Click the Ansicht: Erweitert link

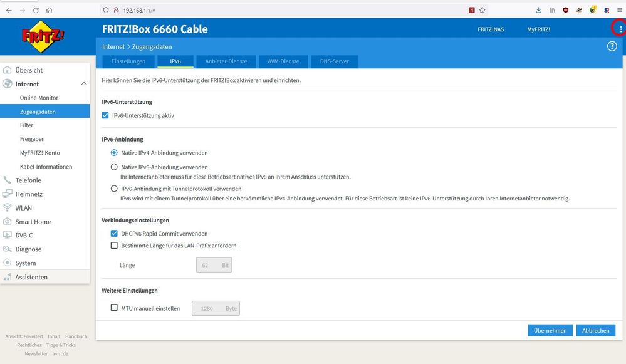point(24,336)
